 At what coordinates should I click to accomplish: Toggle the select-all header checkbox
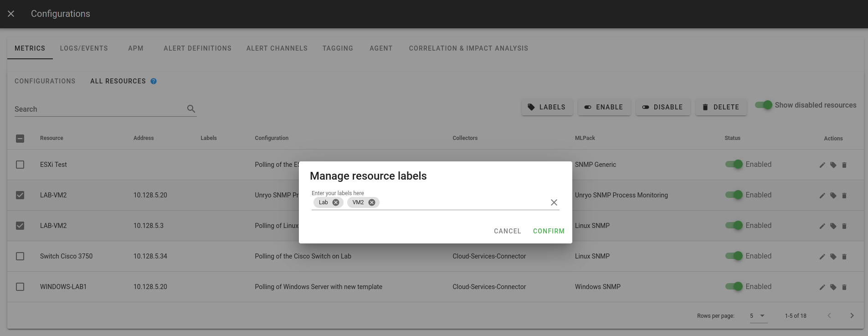20,139
